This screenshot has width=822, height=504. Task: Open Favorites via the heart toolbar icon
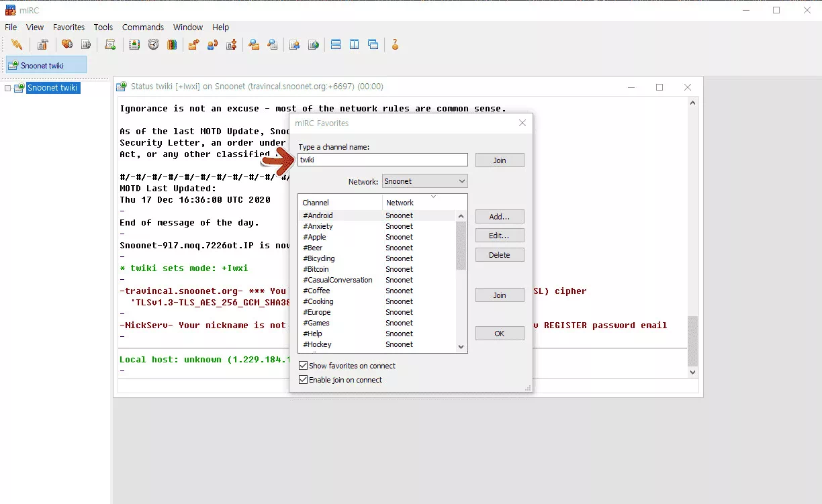(x=67, y=45)
